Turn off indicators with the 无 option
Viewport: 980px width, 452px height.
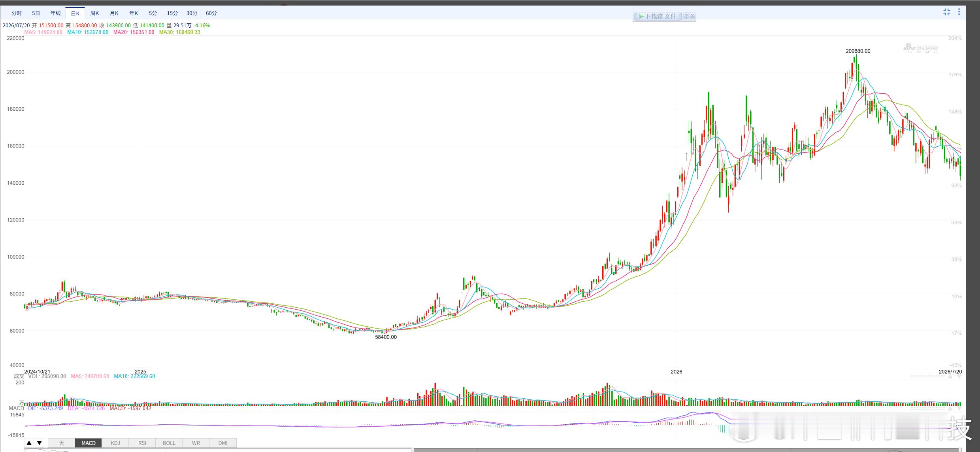62,443
